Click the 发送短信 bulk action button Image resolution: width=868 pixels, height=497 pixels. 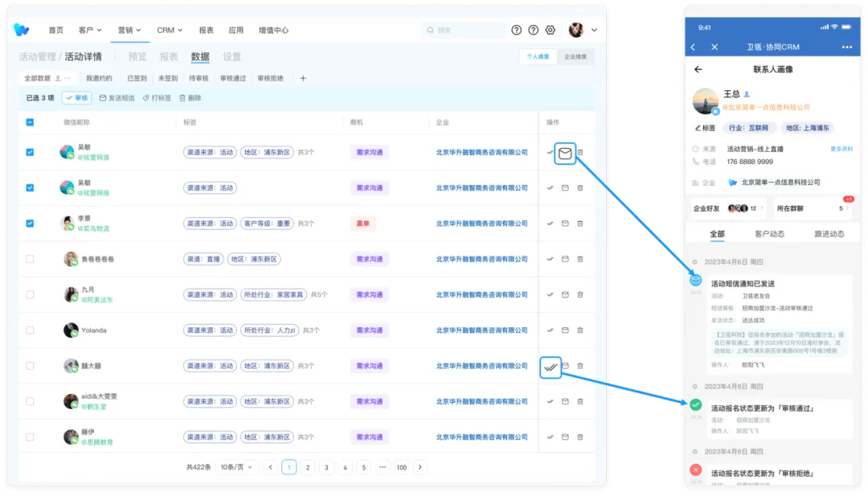click(117, 98)
